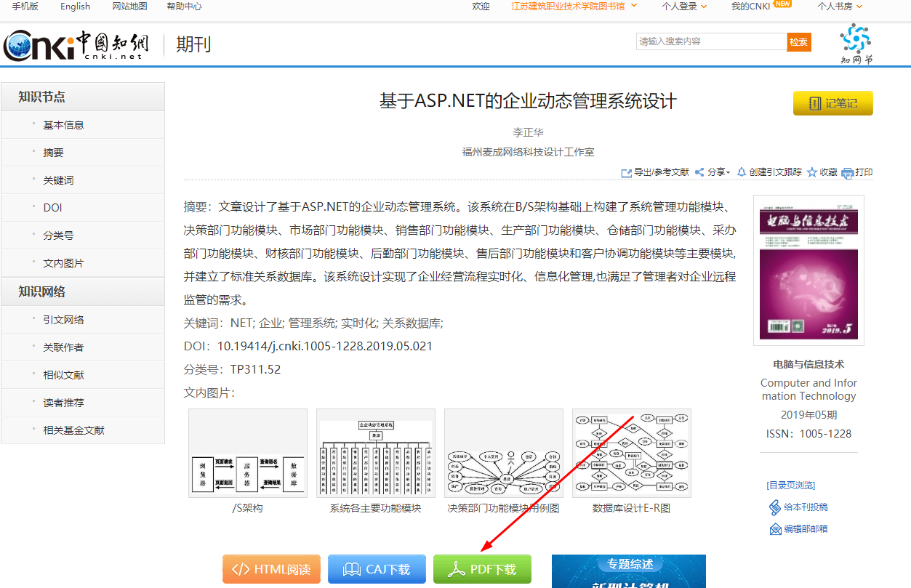Click the star favorite icon
The width and height of the screenshot is (911, 588).
[x=812, y=173]
